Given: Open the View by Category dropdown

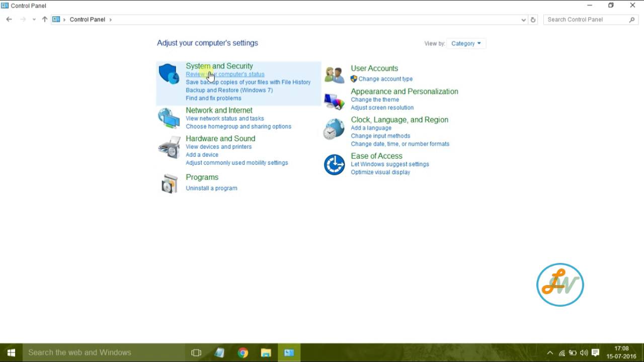Looking at the screenshot, I should click(x=466, y=43).
